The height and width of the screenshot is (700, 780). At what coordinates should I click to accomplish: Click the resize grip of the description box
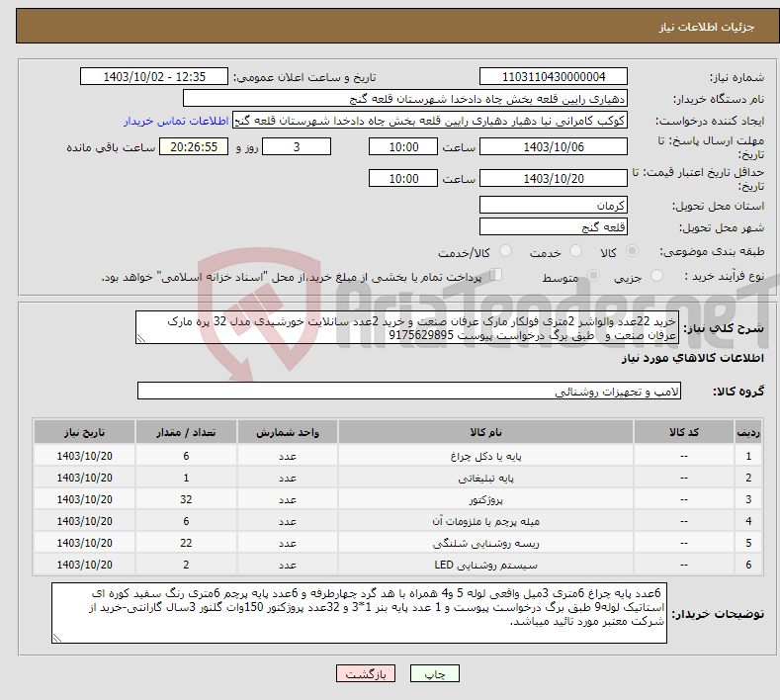(x=141, y=339)
